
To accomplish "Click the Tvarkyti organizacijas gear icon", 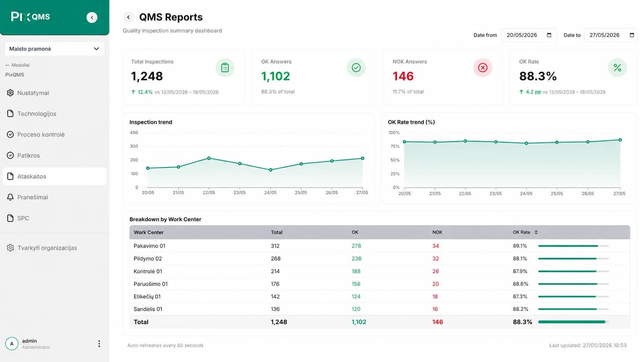I will tap(10, 248).
